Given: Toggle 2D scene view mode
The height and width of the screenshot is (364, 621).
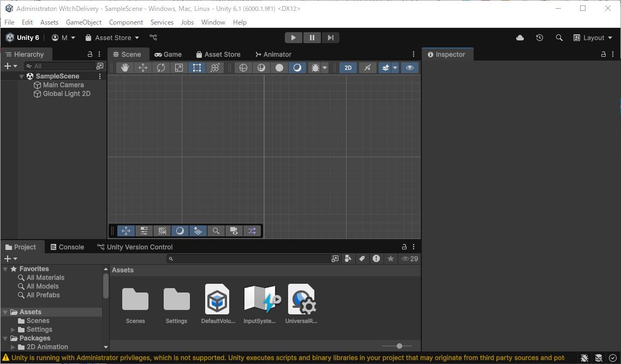Looking at the screenshot, I should coord(348,68).
